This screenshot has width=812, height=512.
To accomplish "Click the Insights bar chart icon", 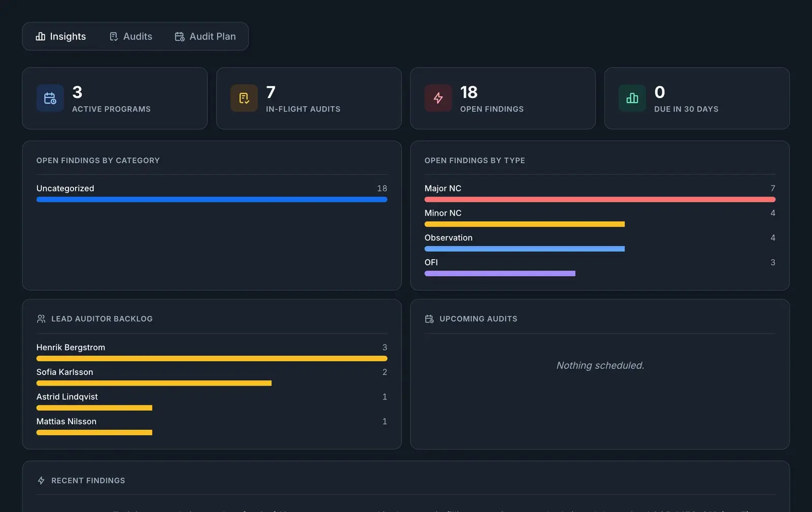I will (x=41, y=37).
